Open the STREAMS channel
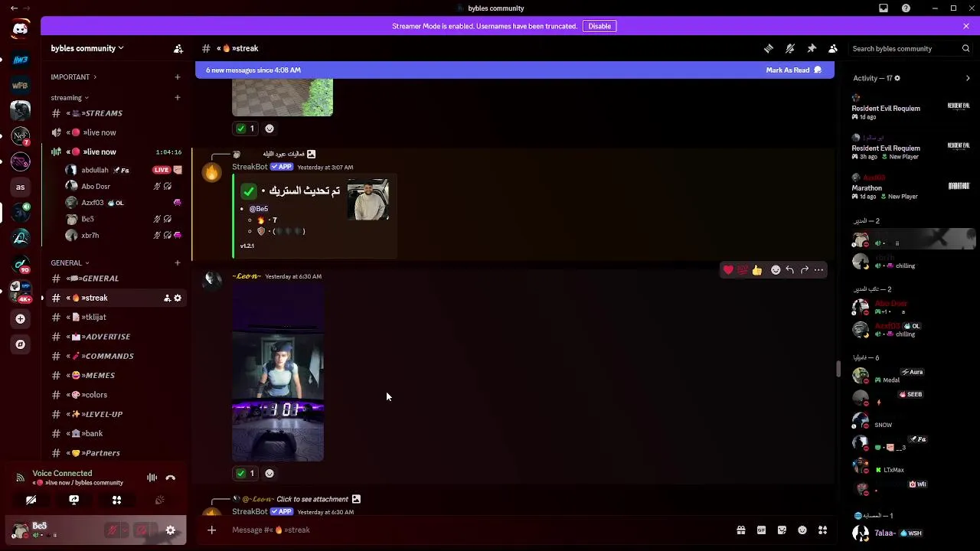 point(115,113)
